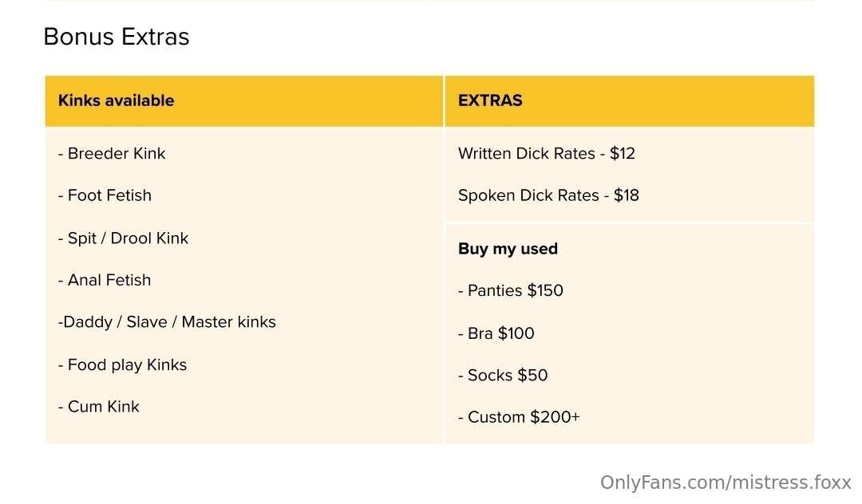
Task: Click the Buy my used subheading
Action: point(508,249)
